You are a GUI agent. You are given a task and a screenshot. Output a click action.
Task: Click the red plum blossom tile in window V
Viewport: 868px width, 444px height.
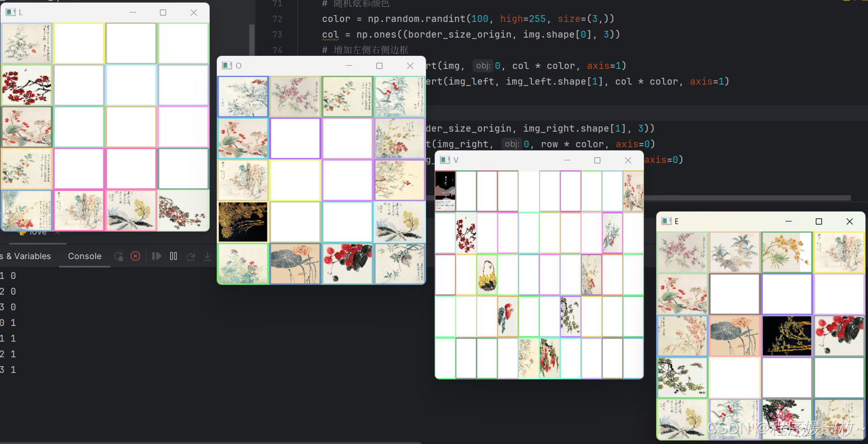click(466, 233)
